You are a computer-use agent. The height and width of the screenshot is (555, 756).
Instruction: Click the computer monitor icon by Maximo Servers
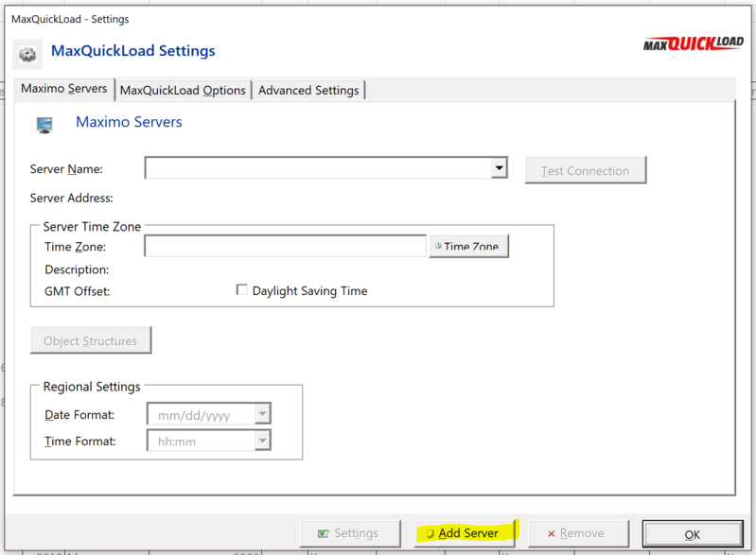[44, 125]
